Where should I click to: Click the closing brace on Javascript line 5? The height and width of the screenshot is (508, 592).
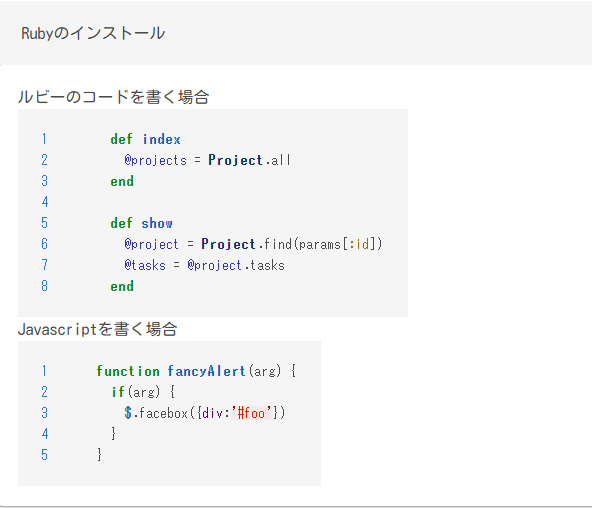point(99,454)
